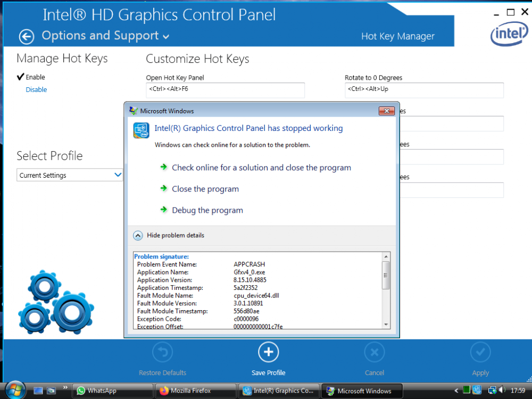
Task: Click the Show Desktop quick launch icon
Action: tap(38, 390)
